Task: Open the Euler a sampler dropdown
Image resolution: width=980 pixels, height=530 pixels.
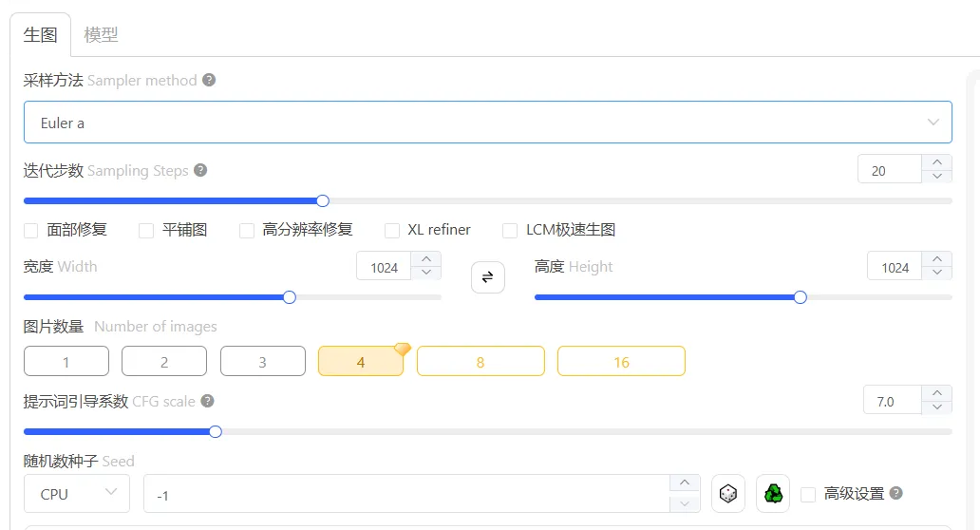Action: pyautogui.click(x=487, y=123)
